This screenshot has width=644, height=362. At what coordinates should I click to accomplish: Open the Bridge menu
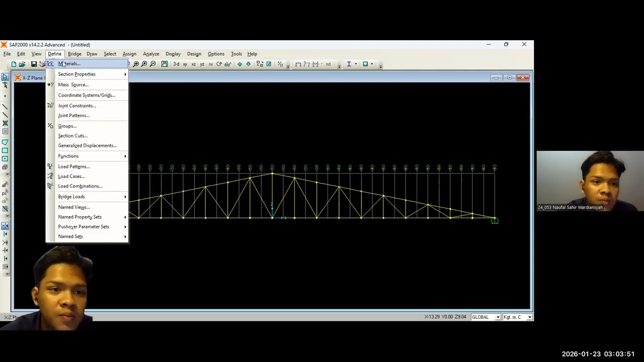(x=74, y=54)
